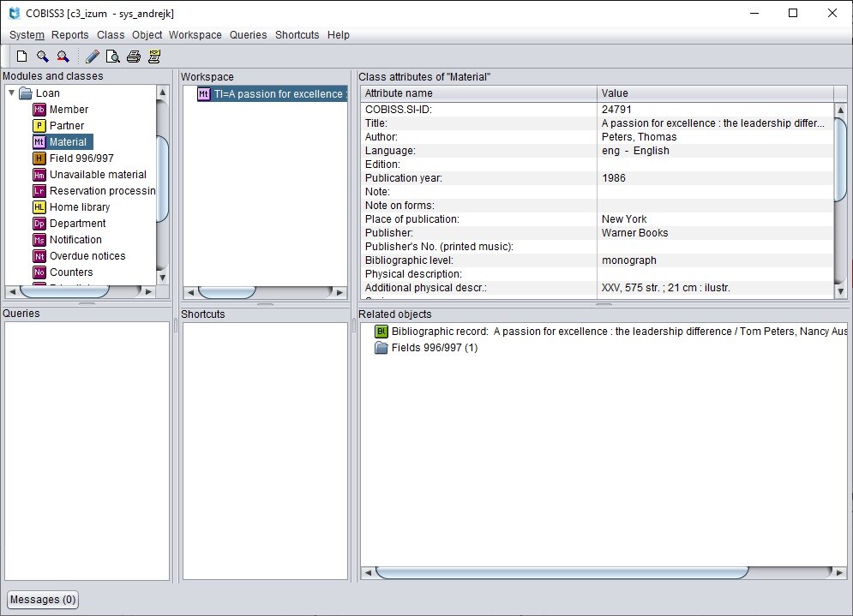Open the Reports menu
The image size is (853, 616).
pyautogui.click(x=70, y=35)
